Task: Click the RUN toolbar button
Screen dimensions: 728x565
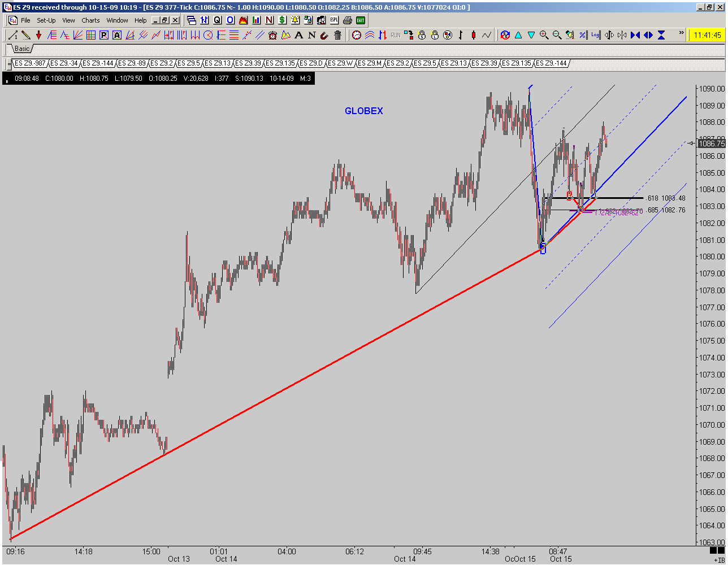Action: (396, 35)
